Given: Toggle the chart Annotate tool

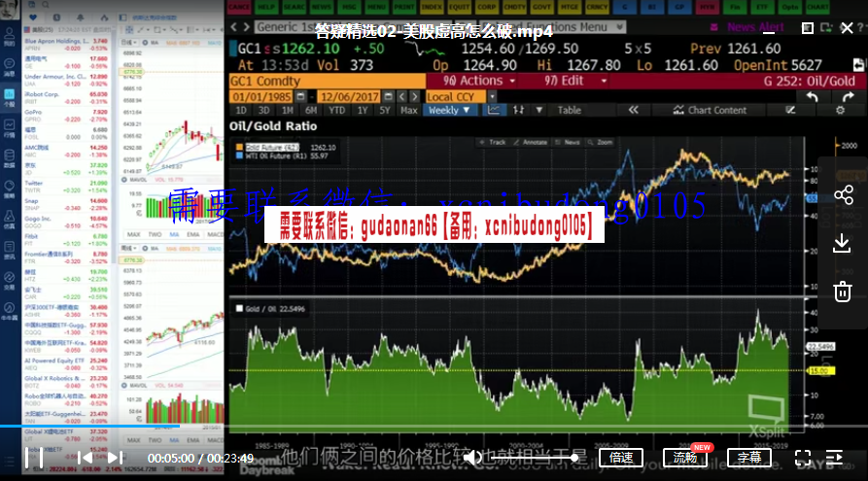Looking at the screenshot, I should (x=531, y=142).
